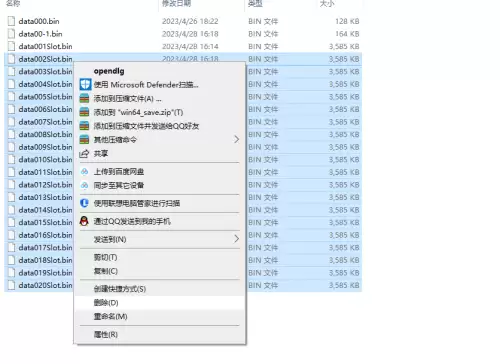Sort by 类型 column header
This screenshot has height=364, width=500.
tap(255, 3)
